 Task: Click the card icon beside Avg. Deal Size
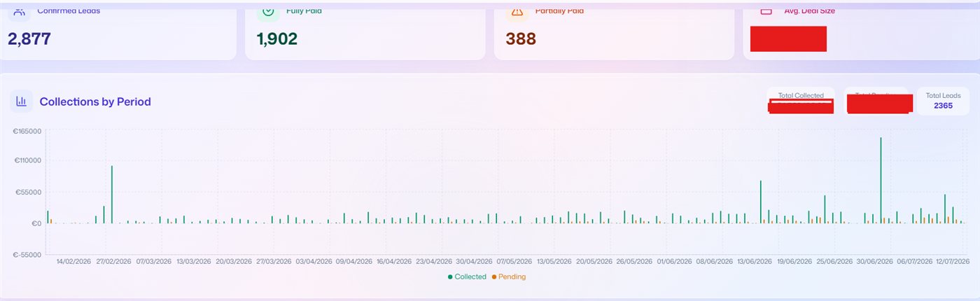tap(766, 11)
